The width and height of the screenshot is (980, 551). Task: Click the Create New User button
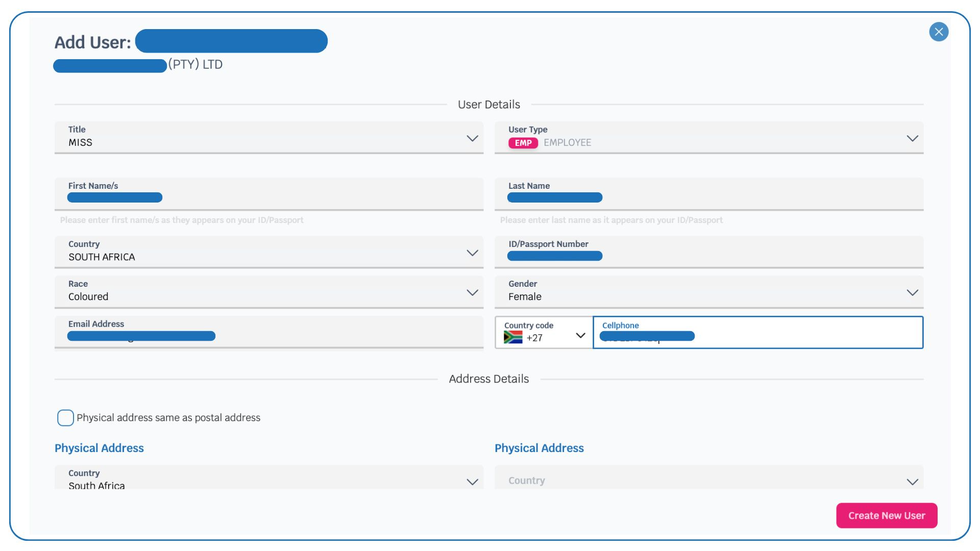[x=886, y=515]
